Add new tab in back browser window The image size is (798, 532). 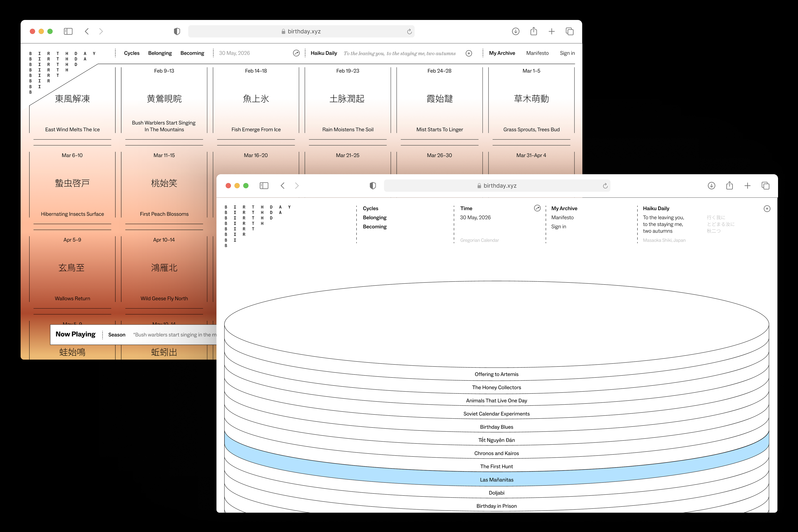552,31
